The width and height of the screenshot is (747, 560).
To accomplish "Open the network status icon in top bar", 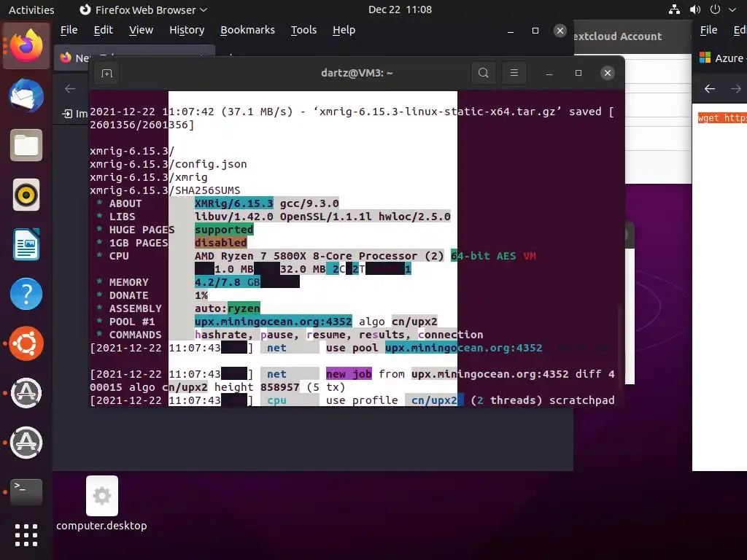I will [674, 9].
